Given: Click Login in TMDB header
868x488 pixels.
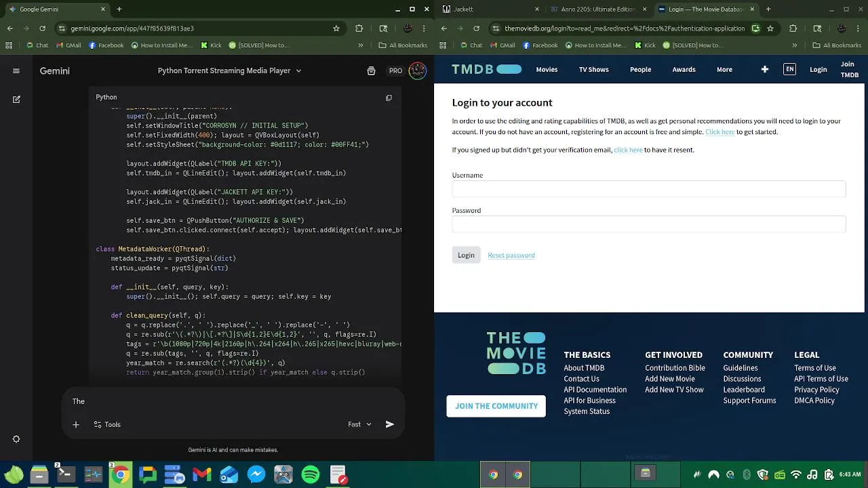Looking at the screenshot, I should point(818,70).
